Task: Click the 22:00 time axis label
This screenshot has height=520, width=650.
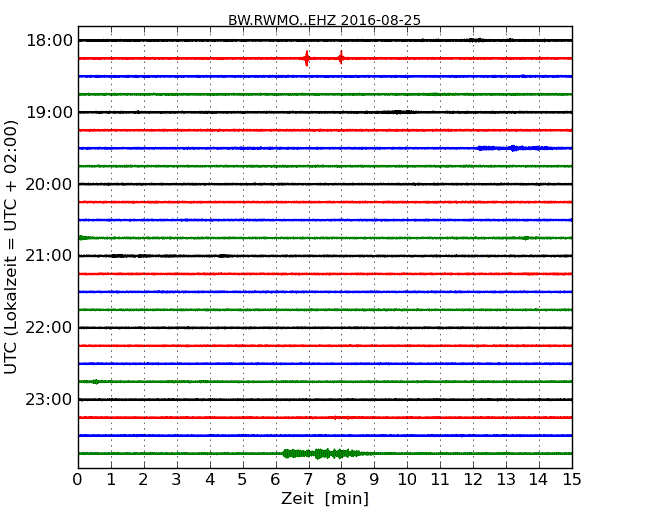Action: (49, 328)
